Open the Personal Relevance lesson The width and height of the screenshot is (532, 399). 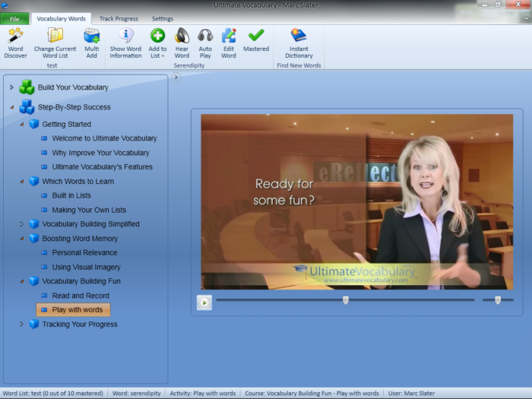click(84, 252)
